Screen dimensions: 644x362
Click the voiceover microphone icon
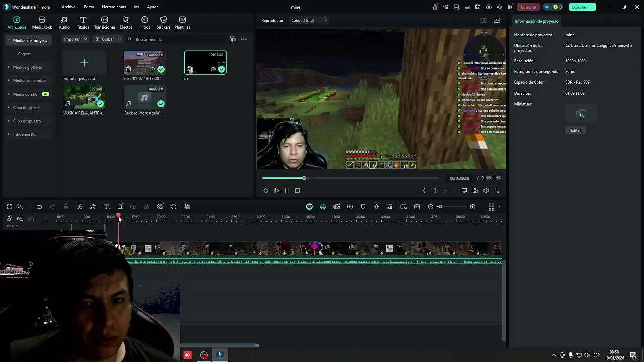pyautogui.click(x=376, y=207)
